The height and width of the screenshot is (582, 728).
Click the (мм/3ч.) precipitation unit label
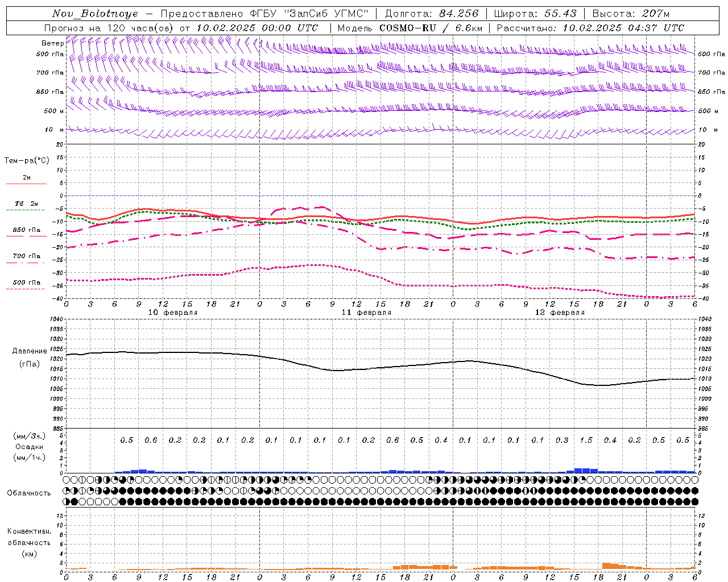30,436
